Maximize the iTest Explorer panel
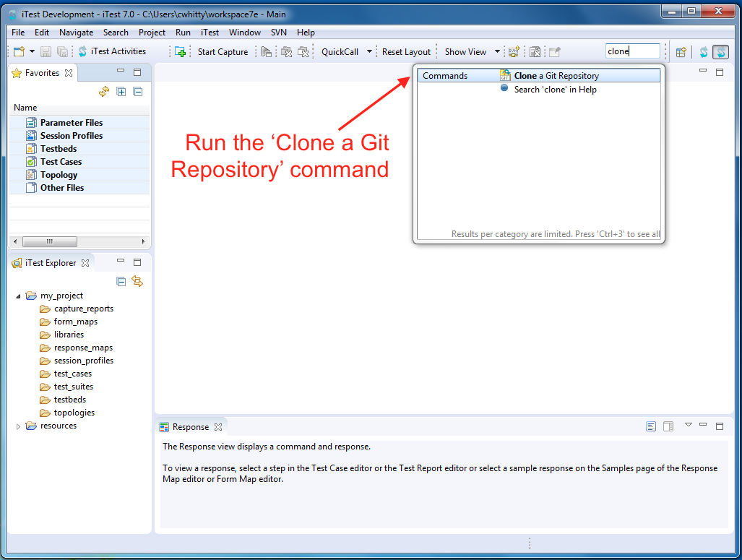This screenshot has height=560, width=742. [137, 262]
